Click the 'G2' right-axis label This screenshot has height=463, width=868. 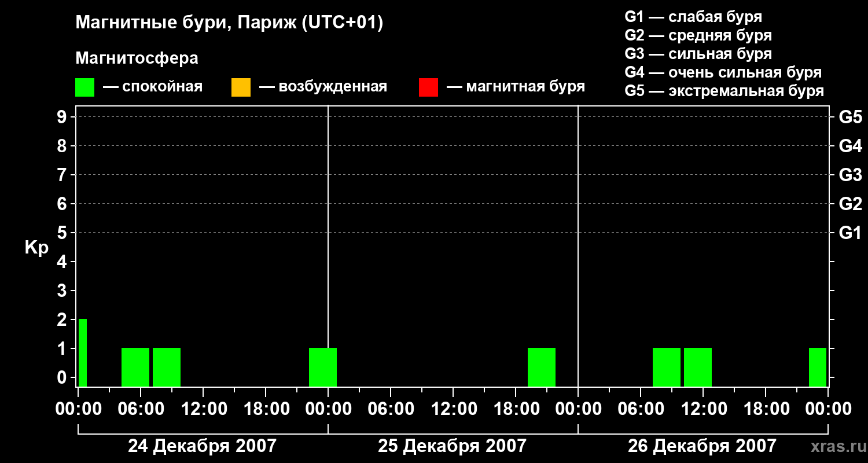(x=851, y=204)
